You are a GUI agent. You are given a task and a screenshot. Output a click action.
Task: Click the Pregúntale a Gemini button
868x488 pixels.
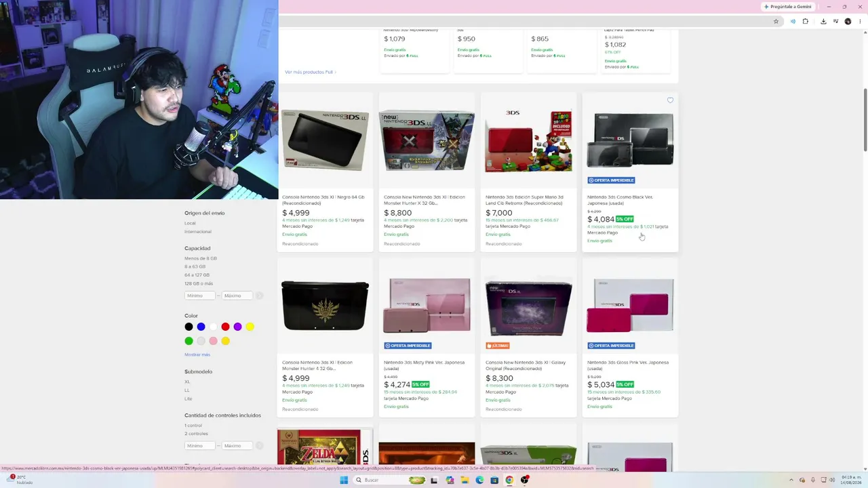(787, 7)
